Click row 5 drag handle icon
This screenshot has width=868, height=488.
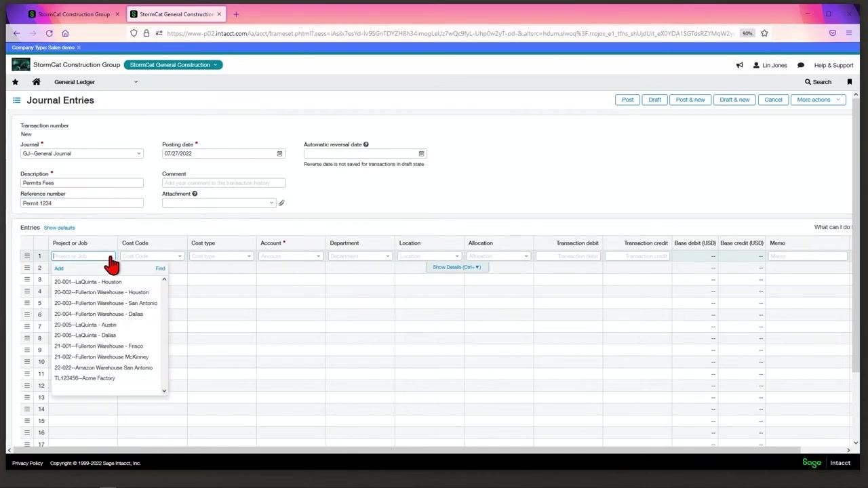[27, 303]
